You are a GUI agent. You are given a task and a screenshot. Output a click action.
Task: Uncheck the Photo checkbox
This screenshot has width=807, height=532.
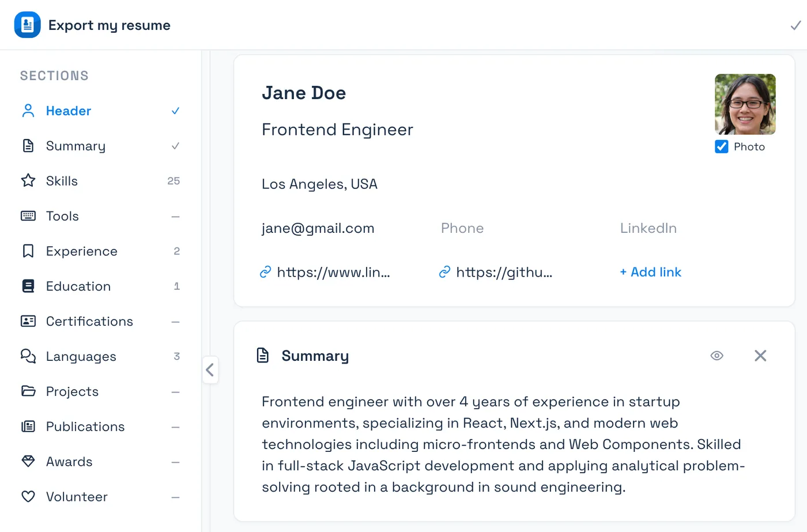[722, 147]
